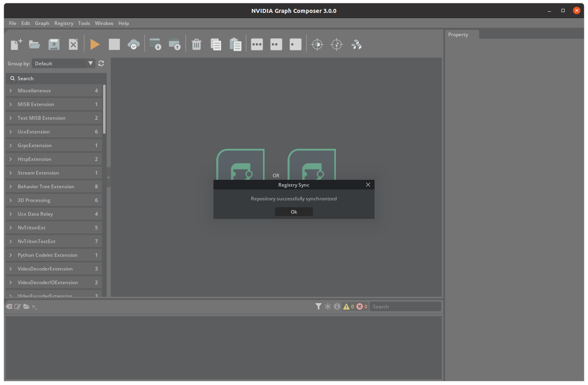Open the Graph menu
The width and height of the screenshot is (588, 385).
click(42, 23)
